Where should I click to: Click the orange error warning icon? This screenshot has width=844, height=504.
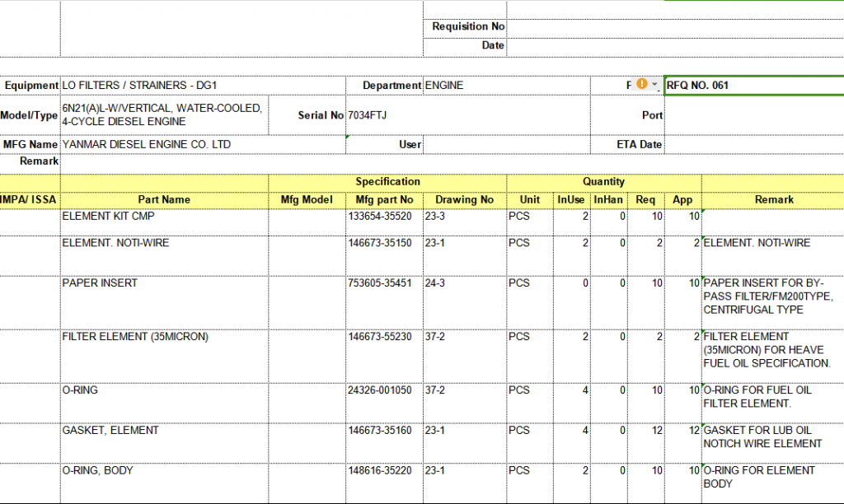pos(642,84)
